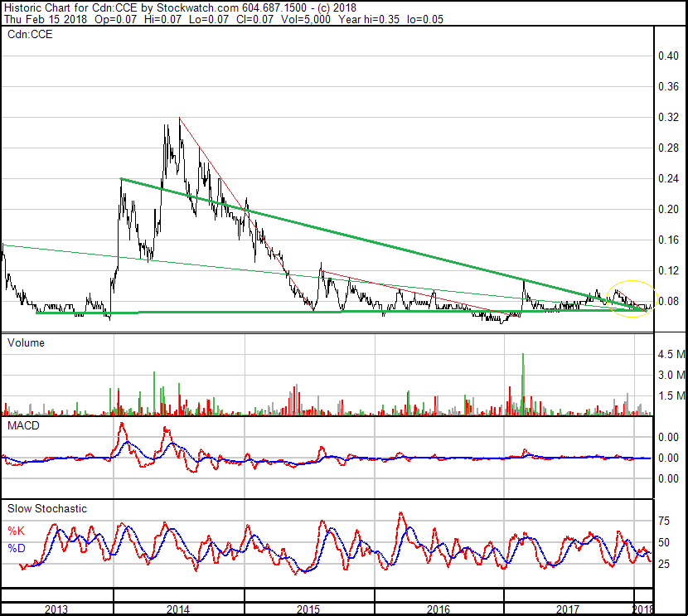
Task: Click the 0.12 price axis label
Action: (668, 271)
